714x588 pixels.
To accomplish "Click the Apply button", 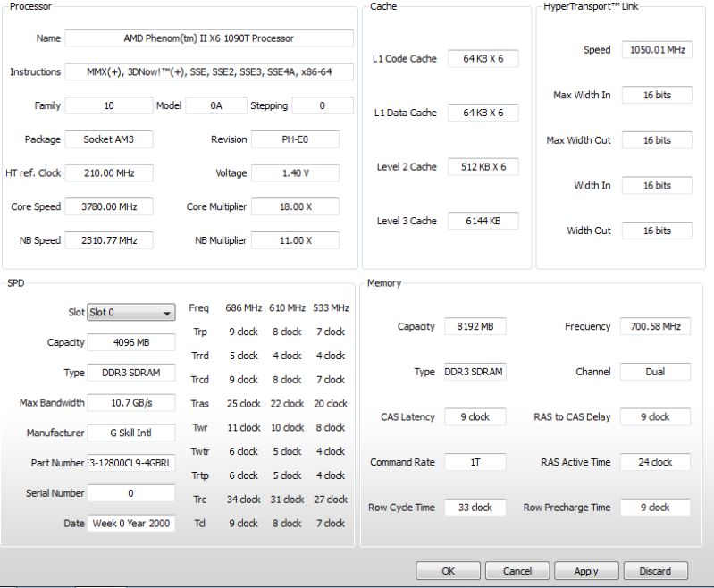I will 586,571.
